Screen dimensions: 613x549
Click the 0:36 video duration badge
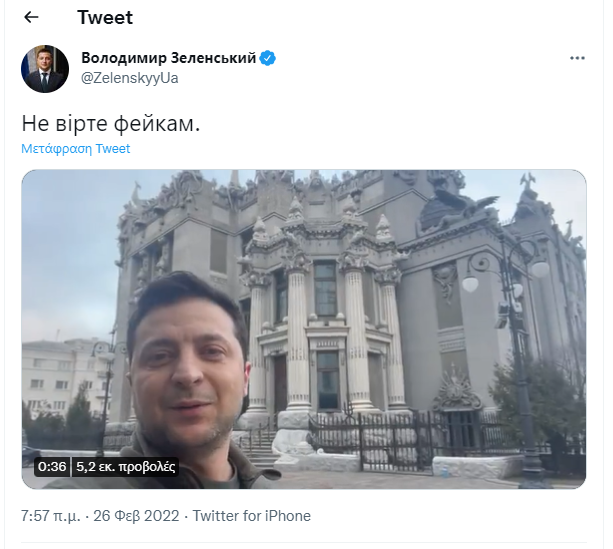tap(52, 467)
